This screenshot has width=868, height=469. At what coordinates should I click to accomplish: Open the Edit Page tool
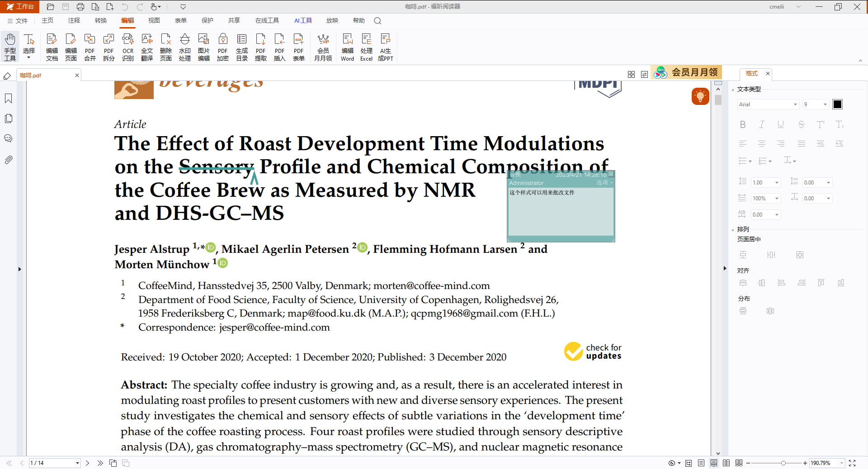(x=71, y=47)
